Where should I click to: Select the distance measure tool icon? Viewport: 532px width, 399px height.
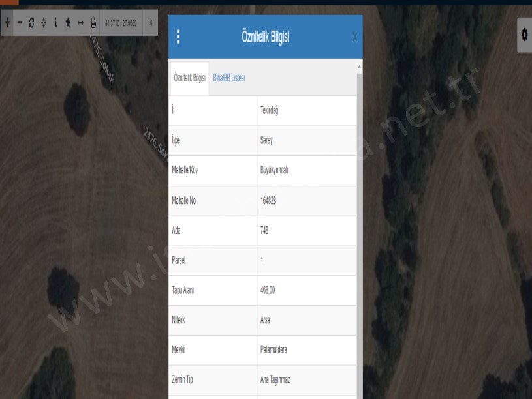point(80,23)
